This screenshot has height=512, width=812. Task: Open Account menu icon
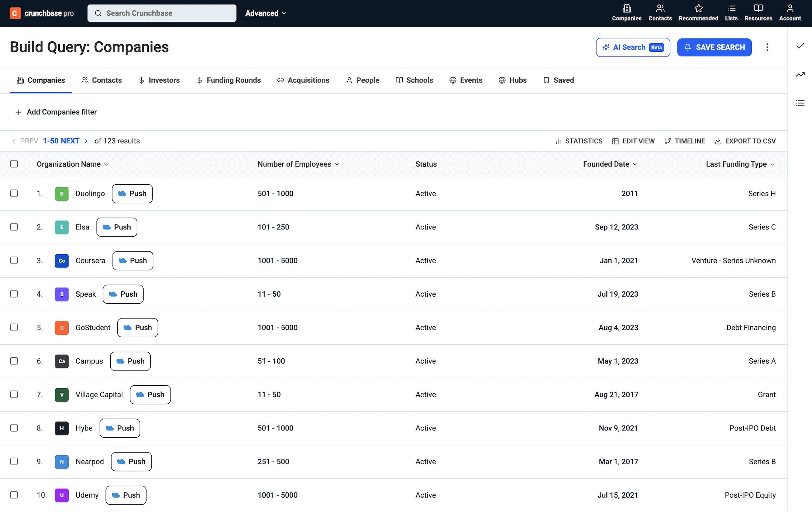(790, 8)
